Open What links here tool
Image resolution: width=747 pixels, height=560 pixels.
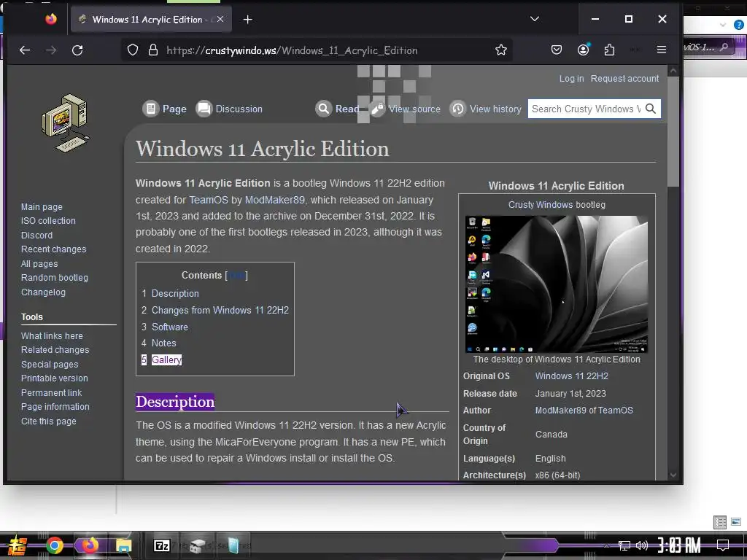pos(52,335)
